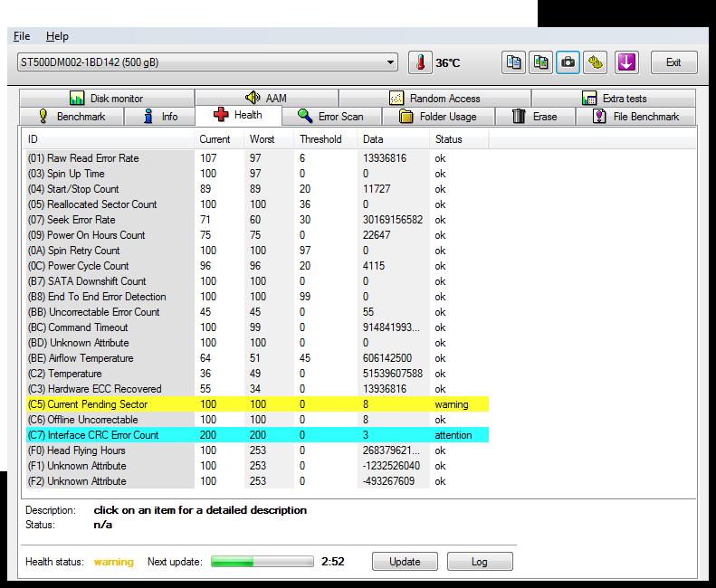This screenshot has width=716, height=588.
Task: Select the (05) Reallocated Sector Count row
Action: pos(258,204)
